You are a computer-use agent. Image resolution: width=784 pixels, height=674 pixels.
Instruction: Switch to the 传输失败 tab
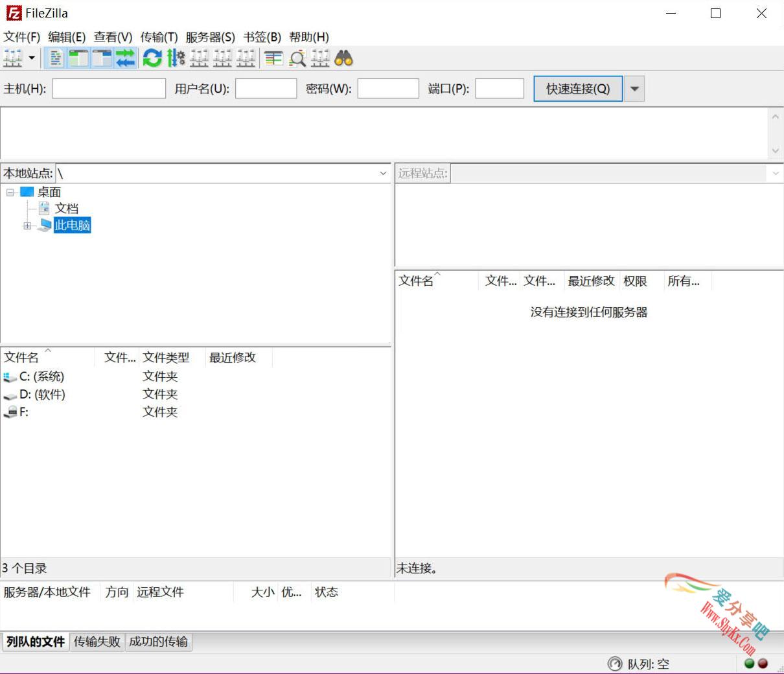(97, 642)
